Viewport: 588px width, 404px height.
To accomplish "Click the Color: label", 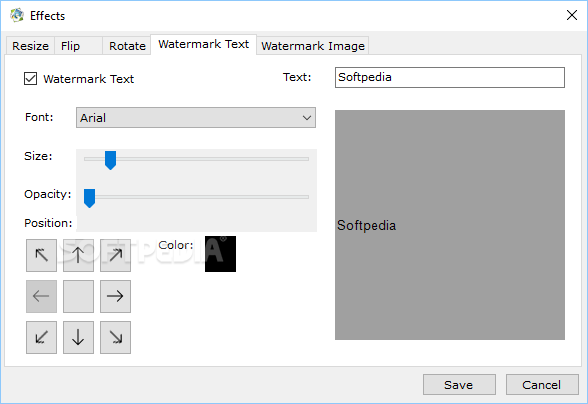I will [176, 245].
